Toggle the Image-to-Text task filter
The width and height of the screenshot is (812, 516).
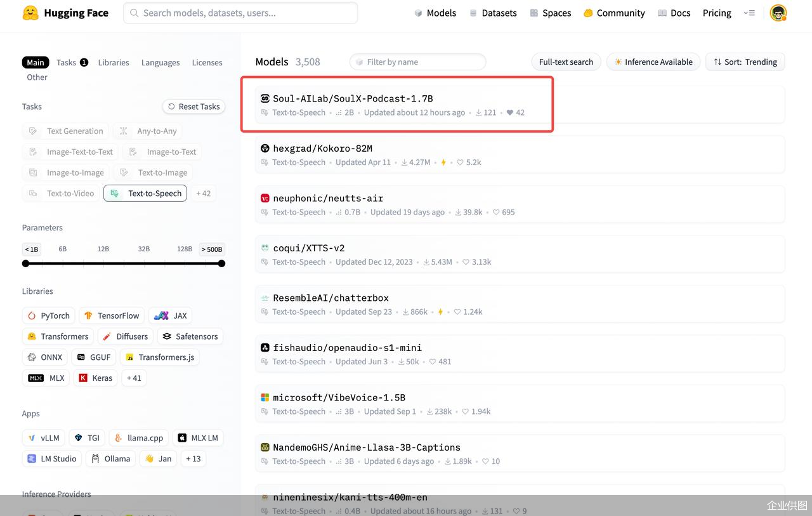coord(162,152)
